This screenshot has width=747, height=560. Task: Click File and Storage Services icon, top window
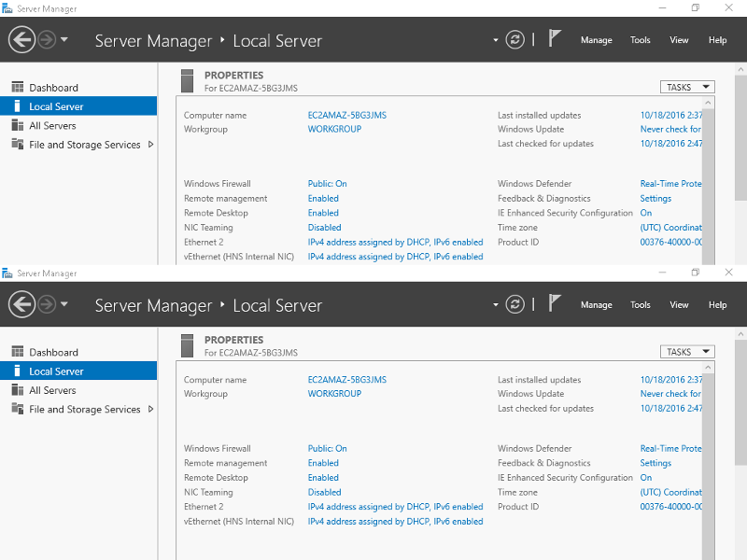(x=18, y=144)
